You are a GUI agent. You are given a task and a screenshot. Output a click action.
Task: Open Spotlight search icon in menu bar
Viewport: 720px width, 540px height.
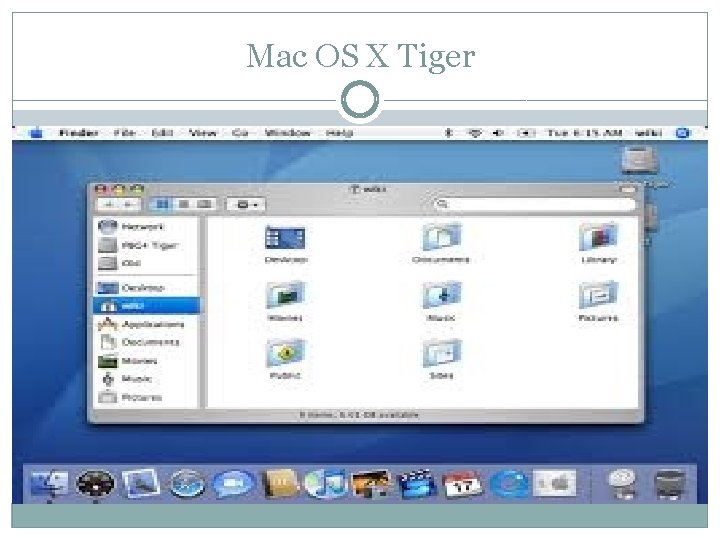pos(683,133)
